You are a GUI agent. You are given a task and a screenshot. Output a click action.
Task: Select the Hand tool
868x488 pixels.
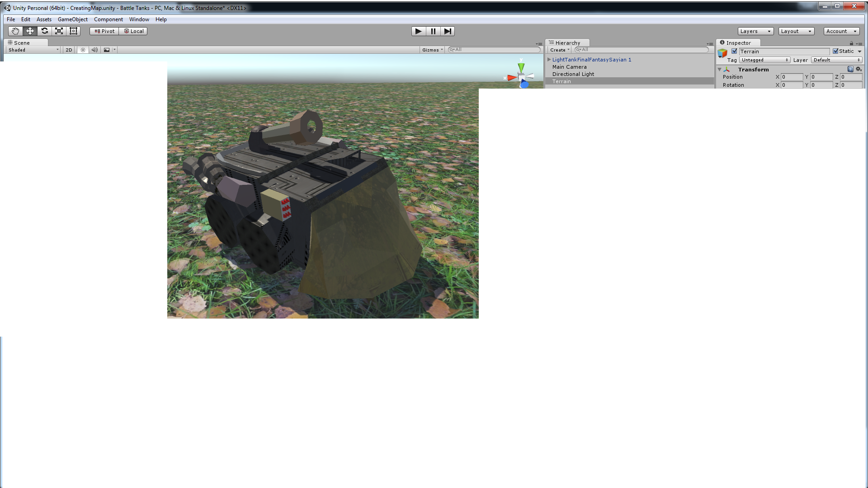15,31
